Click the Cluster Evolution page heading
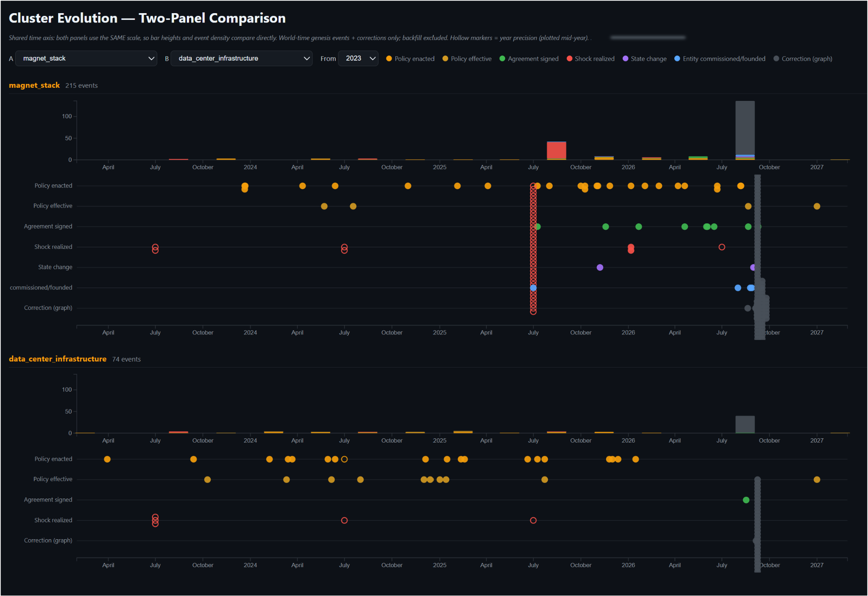Viewport: 868px width, 596px height. point(147,18)
